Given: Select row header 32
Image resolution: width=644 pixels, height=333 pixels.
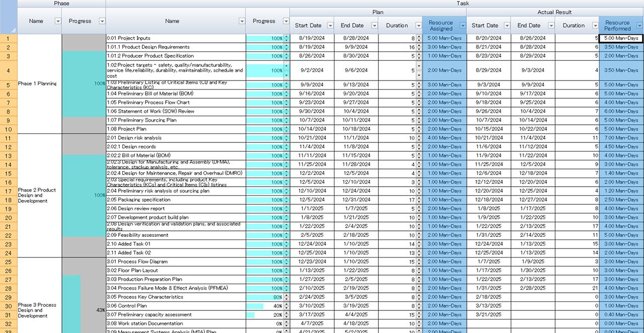Looking at the screenshot, I should (9, 323).
